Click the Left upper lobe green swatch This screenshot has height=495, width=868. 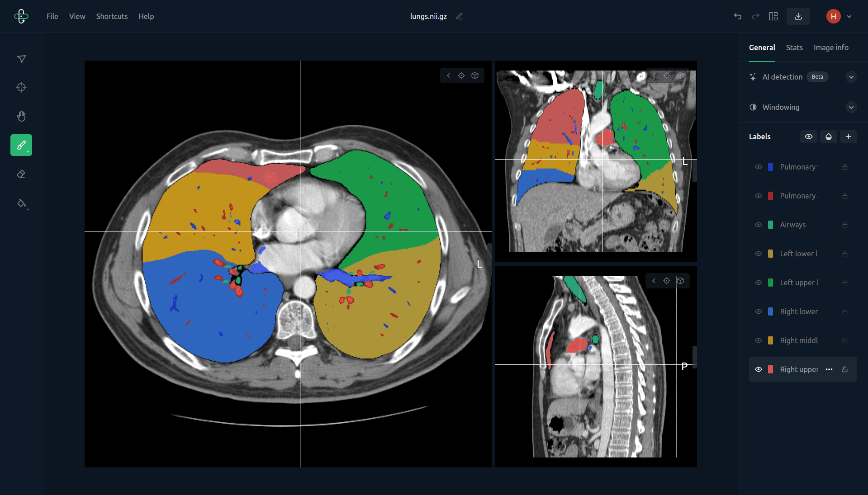[x=770, y=283]
